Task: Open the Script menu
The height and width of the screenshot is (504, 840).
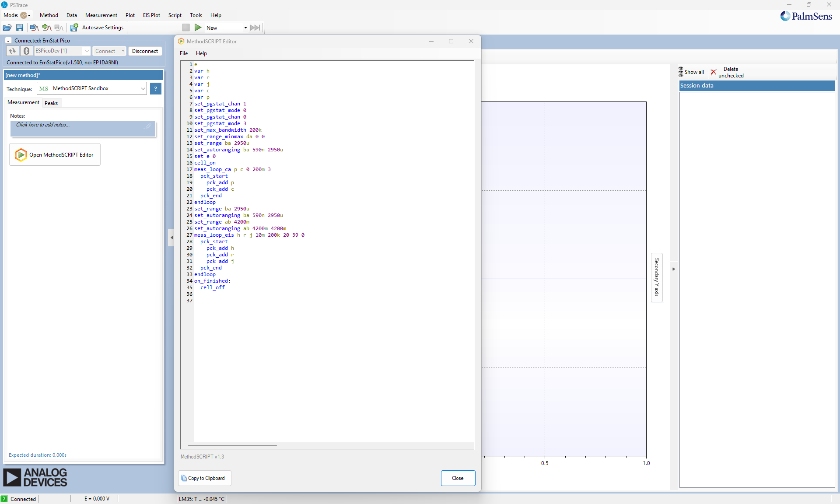Action: (175, 15)
